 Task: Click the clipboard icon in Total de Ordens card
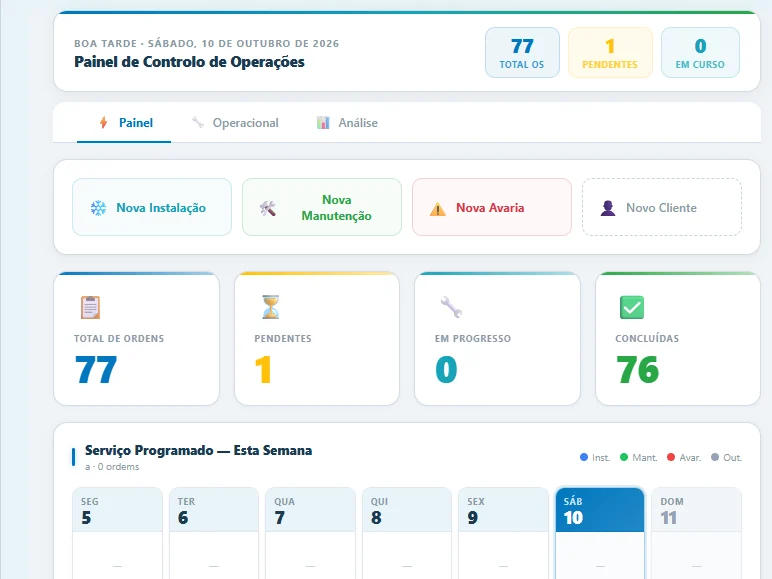(91, 307)
